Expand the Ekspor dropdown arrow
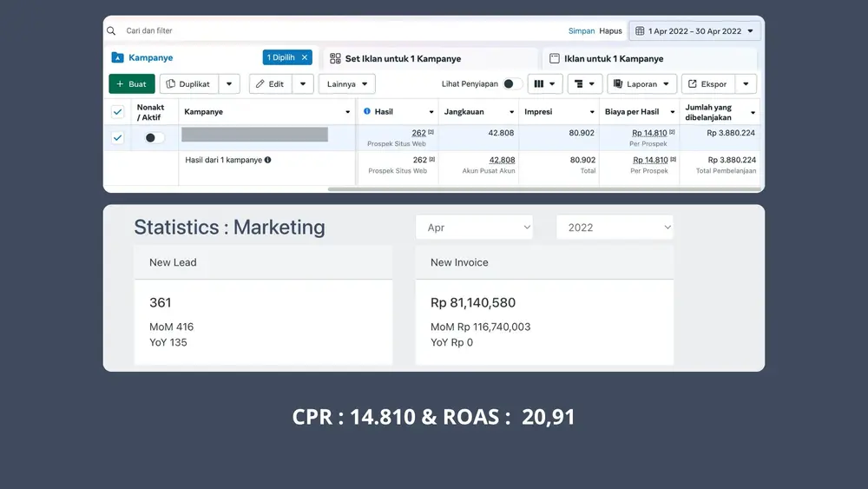 coord(746,84)
